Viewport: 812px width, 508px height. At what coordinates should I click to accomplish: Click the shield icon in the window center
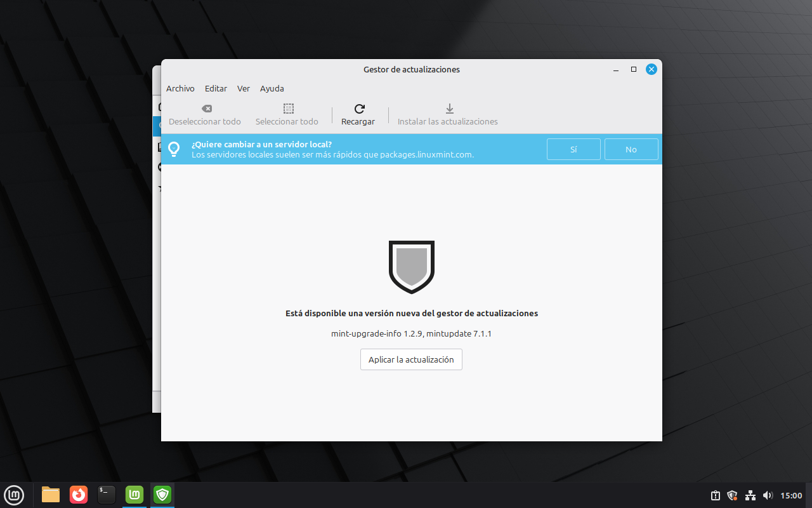click(x=411, y=267)
